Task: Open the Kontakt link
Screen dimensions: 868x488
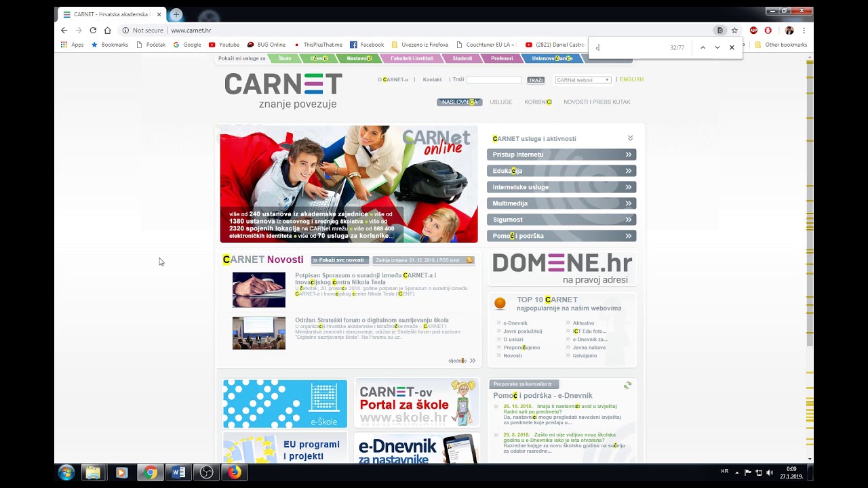Action: coord(432,80)
